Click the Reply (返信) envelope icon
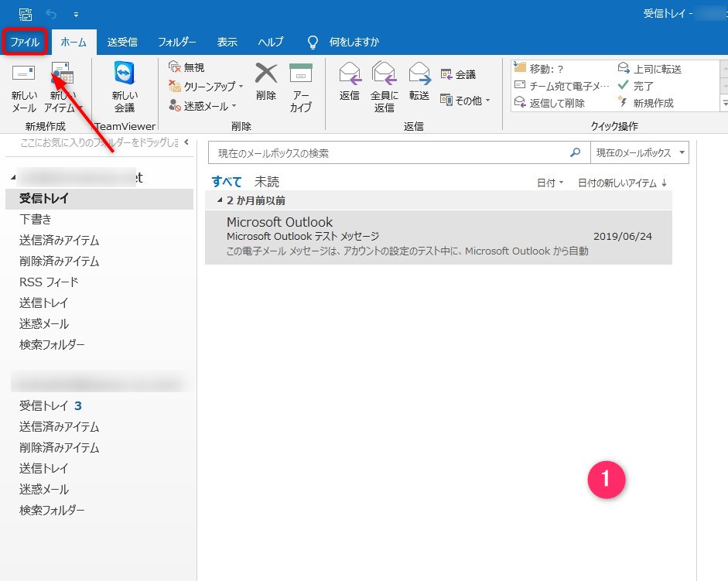728x581 pixels. [x=350, y=74]
